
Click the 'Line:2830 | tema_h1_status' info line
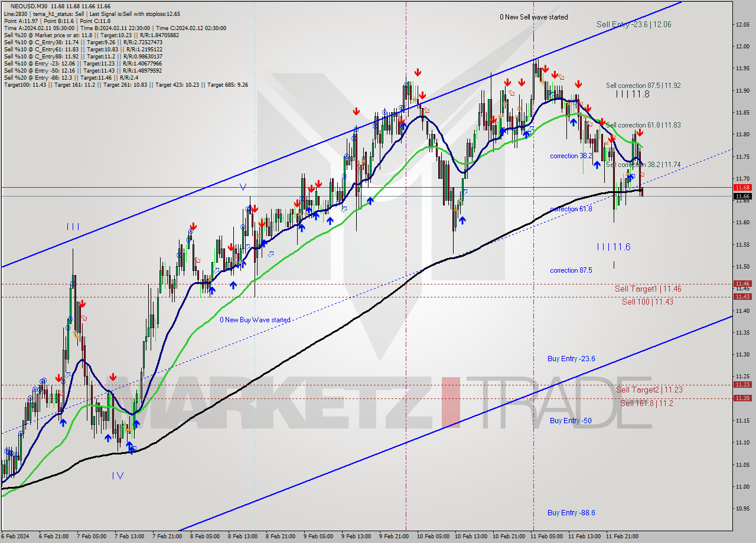pos(92,14)
